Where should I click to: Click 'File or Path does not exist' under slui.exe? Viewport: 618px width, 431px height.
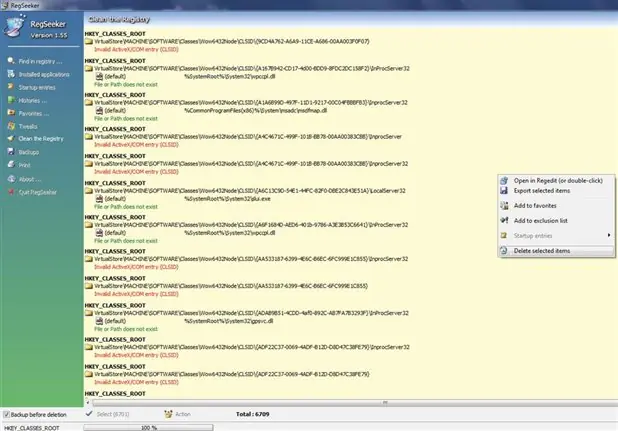tap(126, 206)
